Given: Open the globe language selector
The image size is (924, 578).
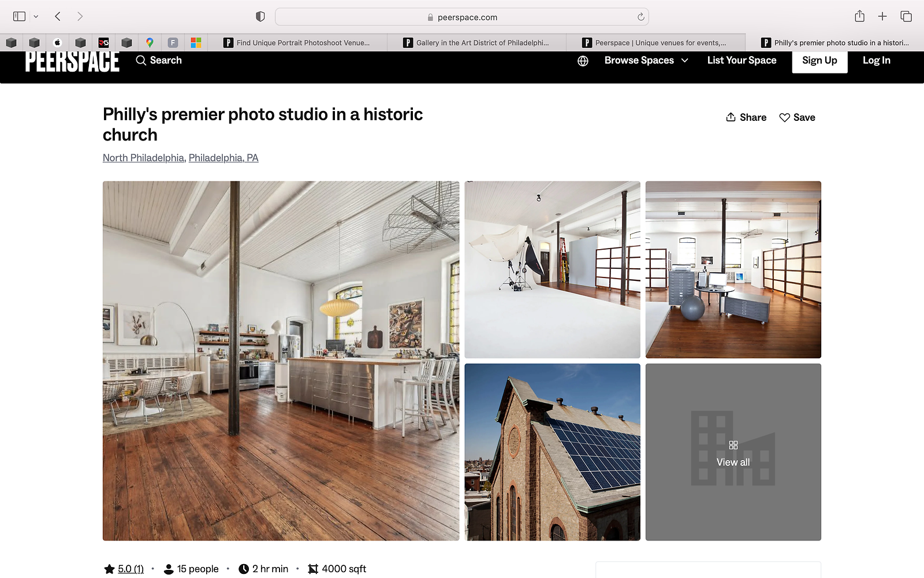Looking at the screenshot, I should coord(583,61).
